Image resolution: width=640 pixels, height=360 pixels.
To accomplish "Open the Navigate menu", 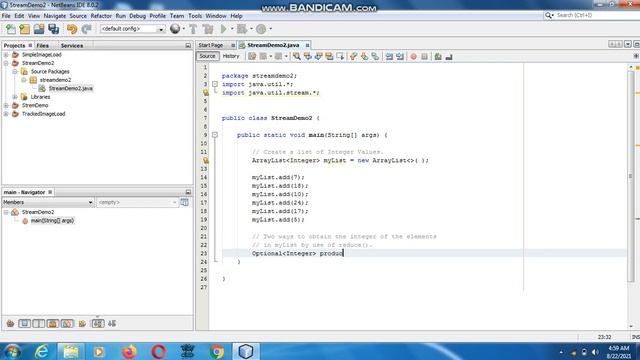I will [55, 16].
